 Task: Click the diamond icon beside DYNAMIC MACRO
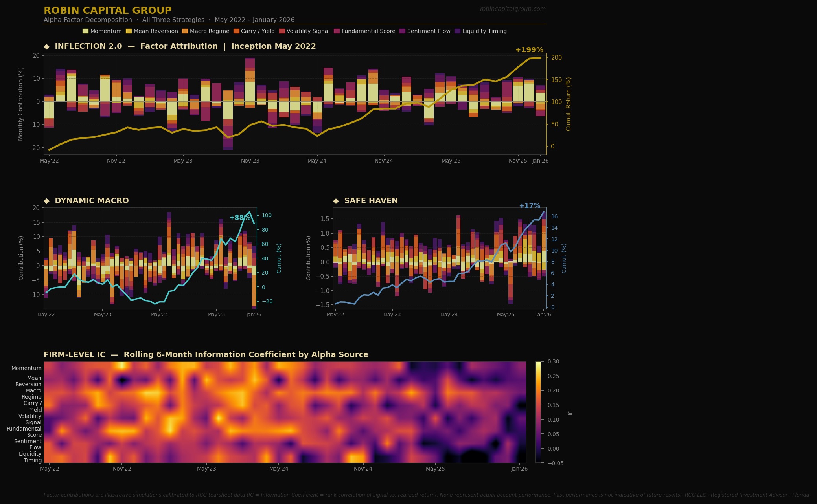(x=47, y=201)
